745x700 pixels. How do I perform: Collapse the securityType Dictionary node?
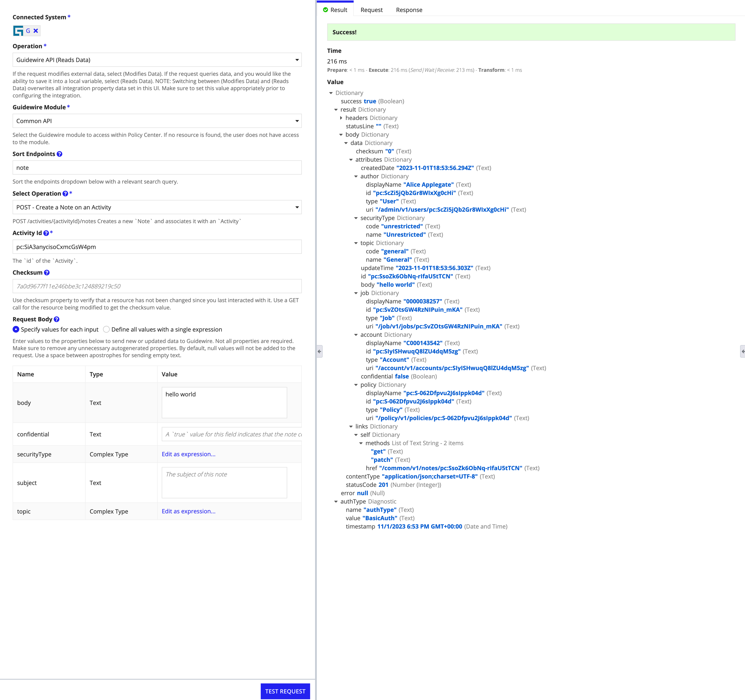pyautogui.click(x=356, y=218)
